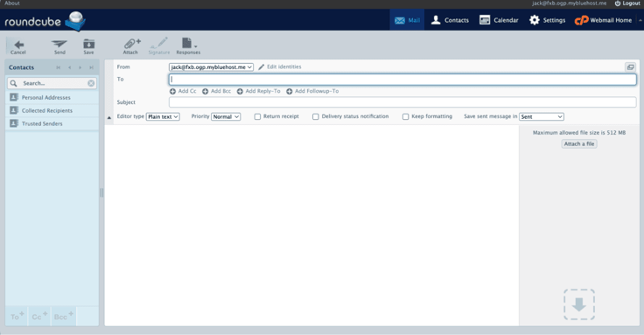Open the From identity dropdown
Image resolution: width=644 pixels, height=335 pixels.
211,67
